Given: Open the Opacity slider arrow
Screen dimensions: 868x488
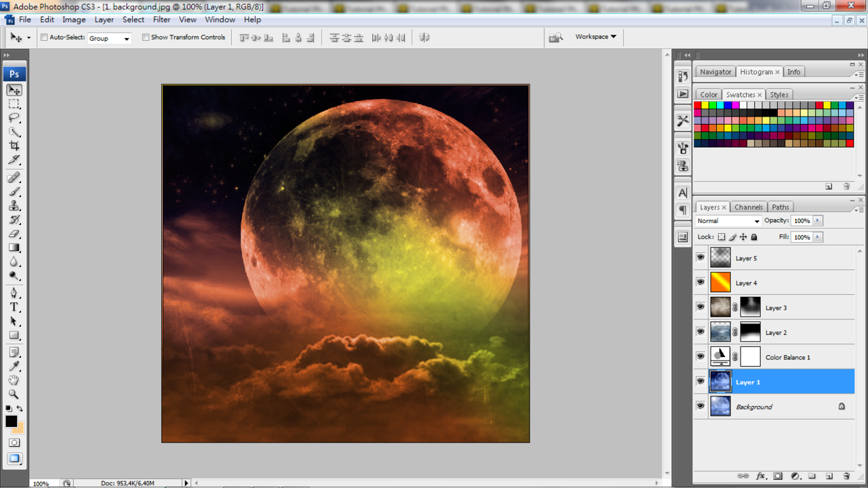Looking at the screenshot, I should tap(818, 221).
